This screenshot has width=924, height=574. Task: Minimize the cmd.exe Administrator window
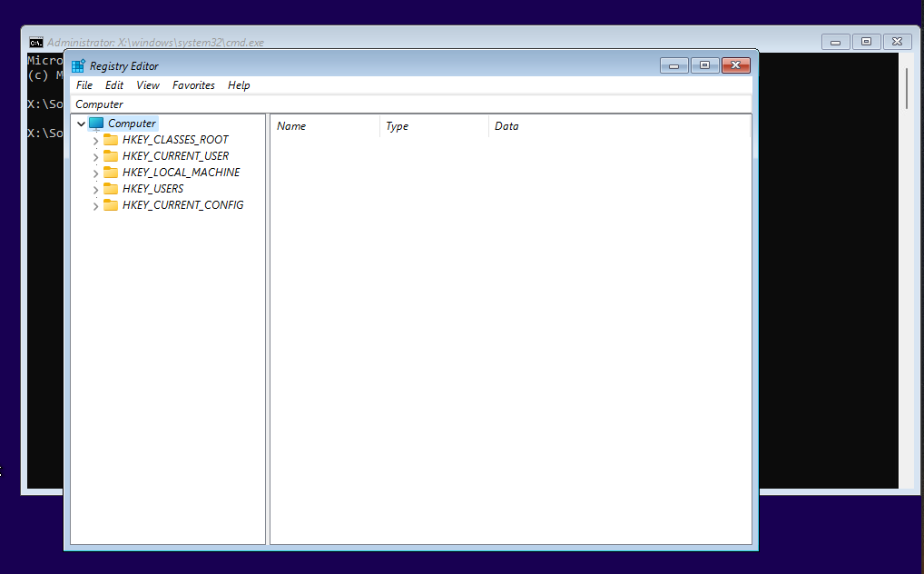click(836, 42)
